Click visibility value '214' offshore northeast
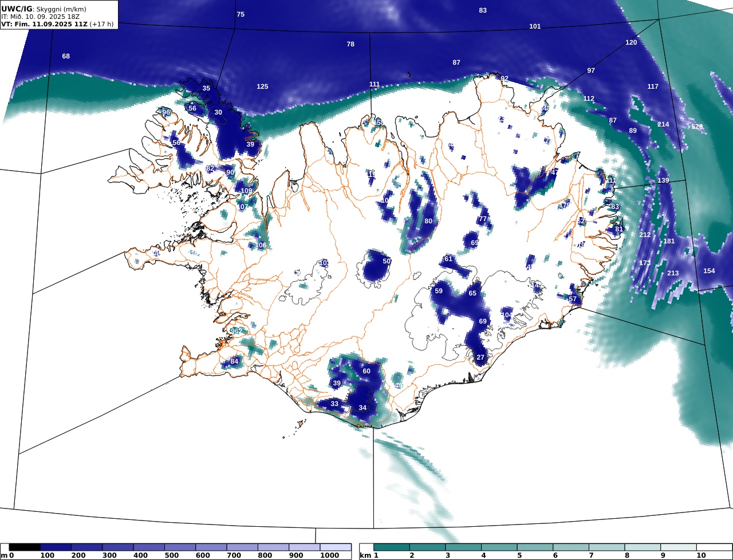Image resolution: width=733 pixels, height=560 pixels. point(663,124)
